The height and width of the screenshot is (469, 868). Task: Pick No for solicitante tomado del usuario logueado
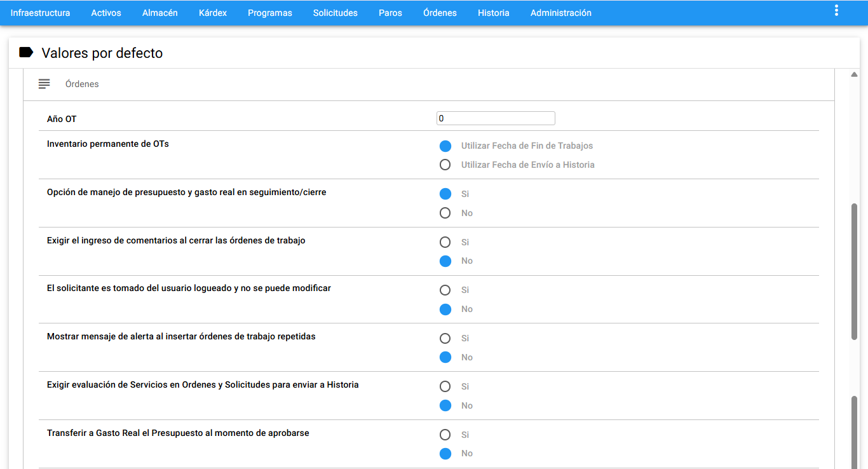click(445, 309)
